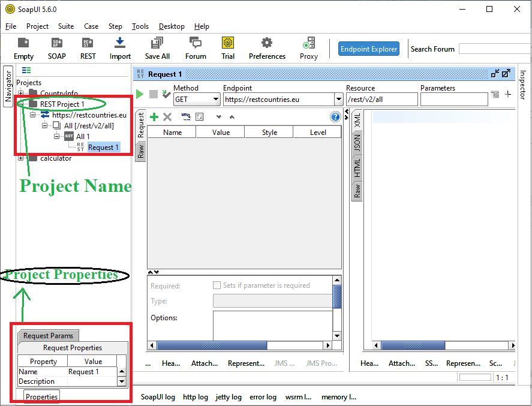Viewport: 532px width, 406px height.
Task: Select the Raw request tab
Action: point(141,152)
